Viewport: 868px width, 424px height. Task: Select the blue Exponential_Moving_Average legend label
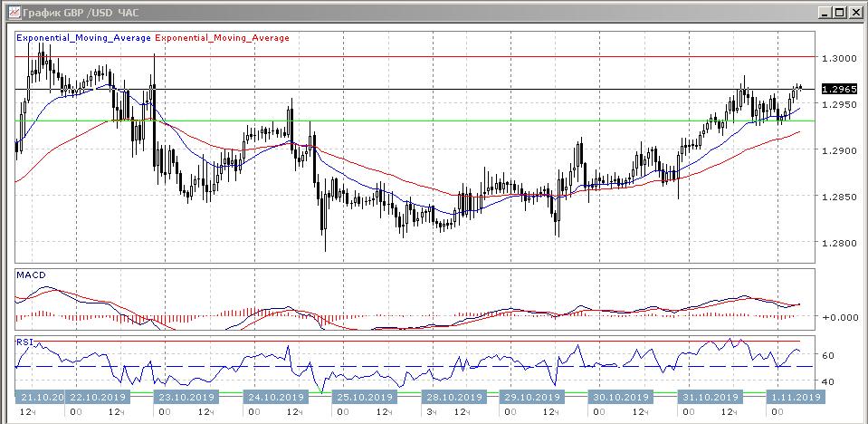[x=84, y=38]
